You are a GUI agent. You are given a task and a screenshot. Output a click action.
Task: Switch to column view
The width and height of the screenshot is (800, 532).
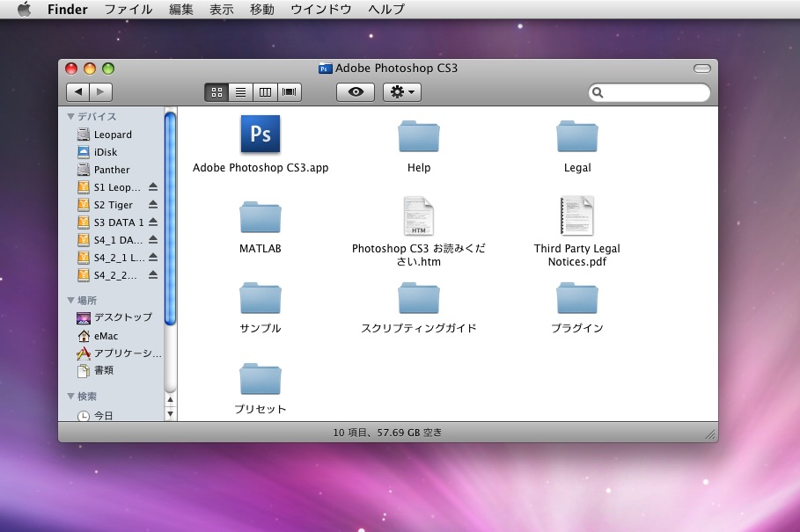coord(265,92)
